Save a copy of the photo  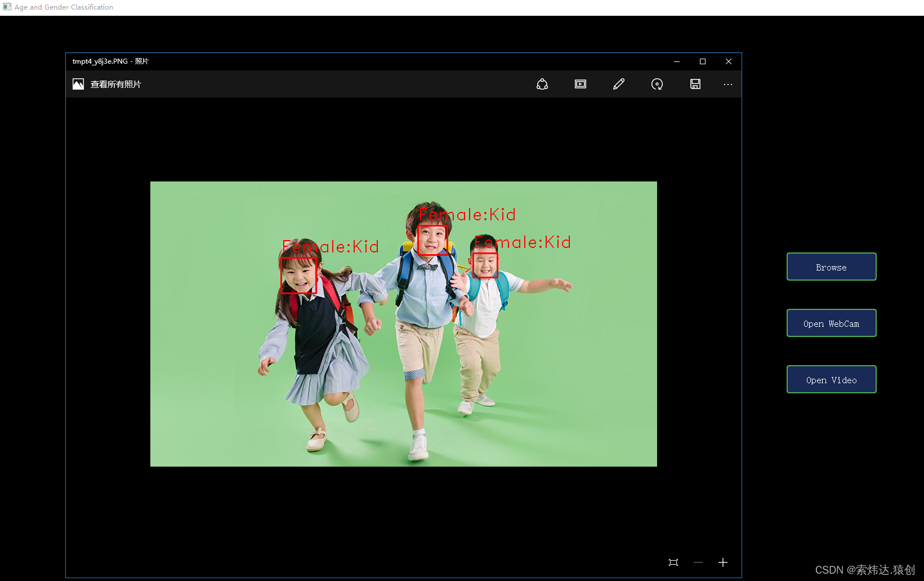click(695, 83)
